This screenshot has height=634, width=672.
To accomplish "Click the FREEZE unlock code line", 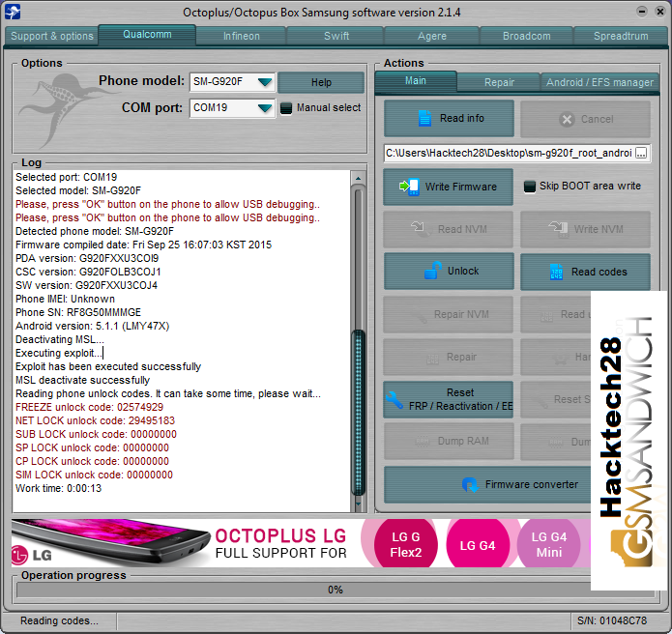I will pyautogui.click(x=89, y=407).
